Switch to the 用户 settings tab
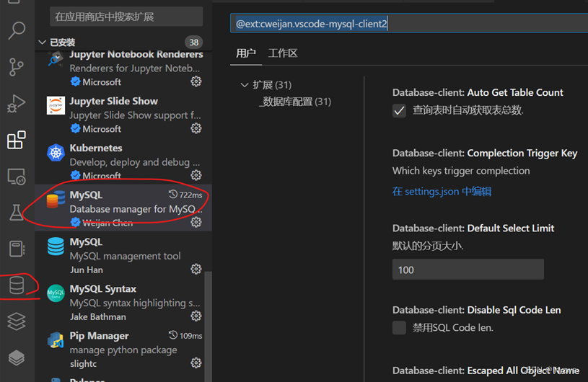The image size is (588, 382). (x=246, y=53)
